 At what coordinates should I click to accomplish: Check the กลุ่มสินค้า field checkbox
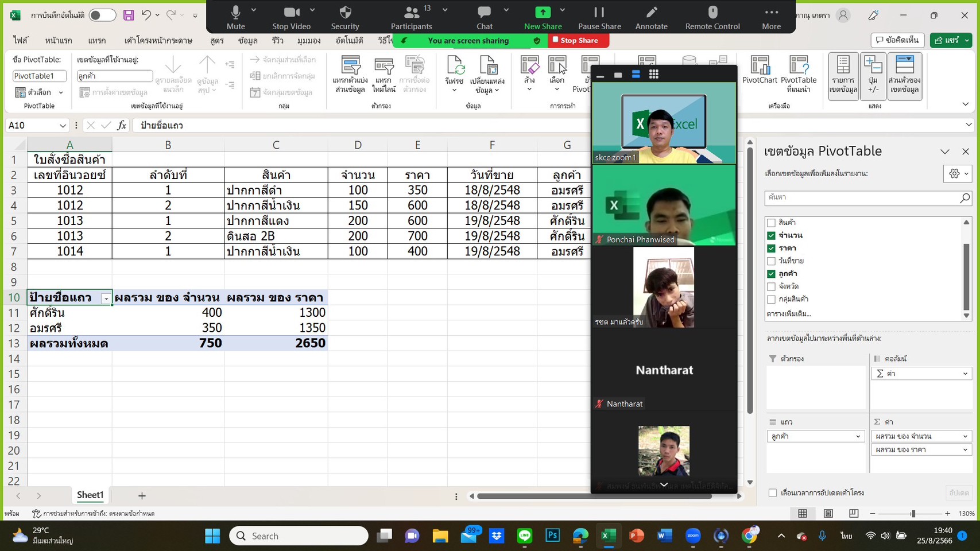point(771,299)
